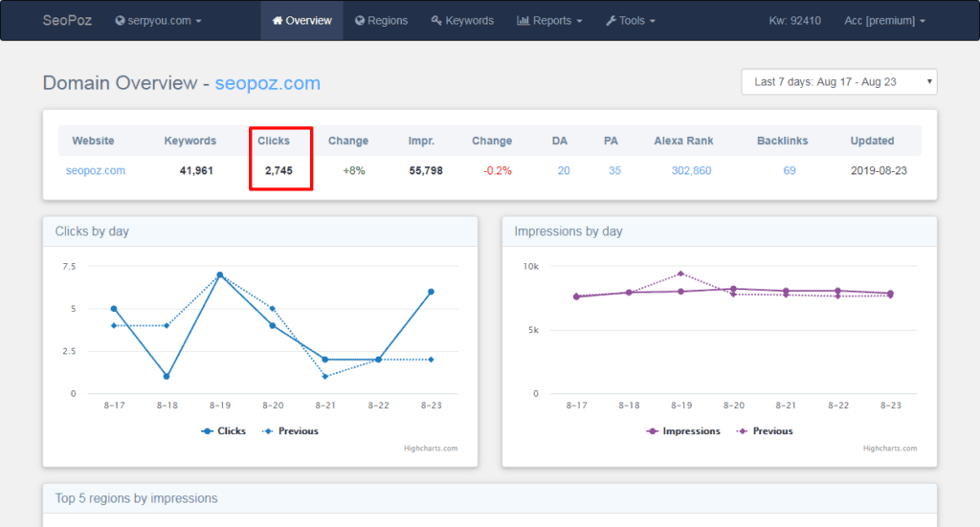Click the Kw: 92410 counter
This screenshot has height=527, width=980.
795,21
